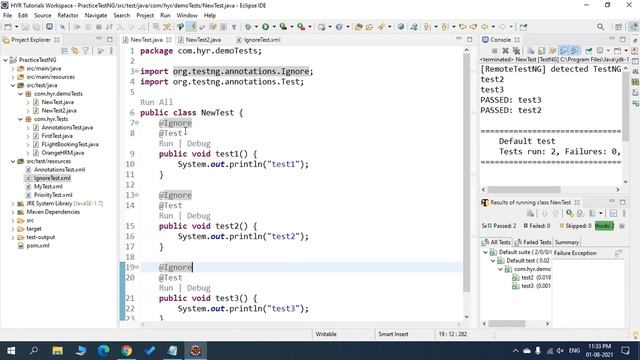Toggle passed tests filter 'Passed: 2'
The image size is (640, 360).
502,226
